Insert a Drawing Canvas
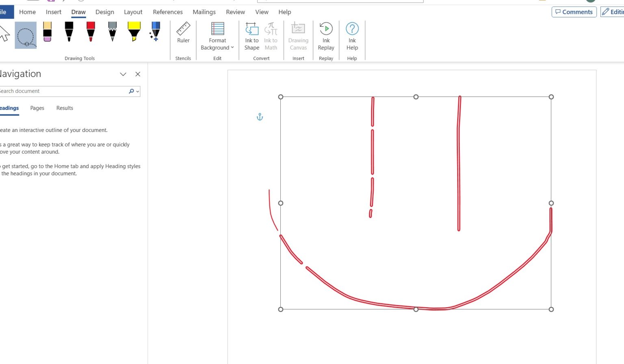 pyautogui.click(x=298, y=37)
